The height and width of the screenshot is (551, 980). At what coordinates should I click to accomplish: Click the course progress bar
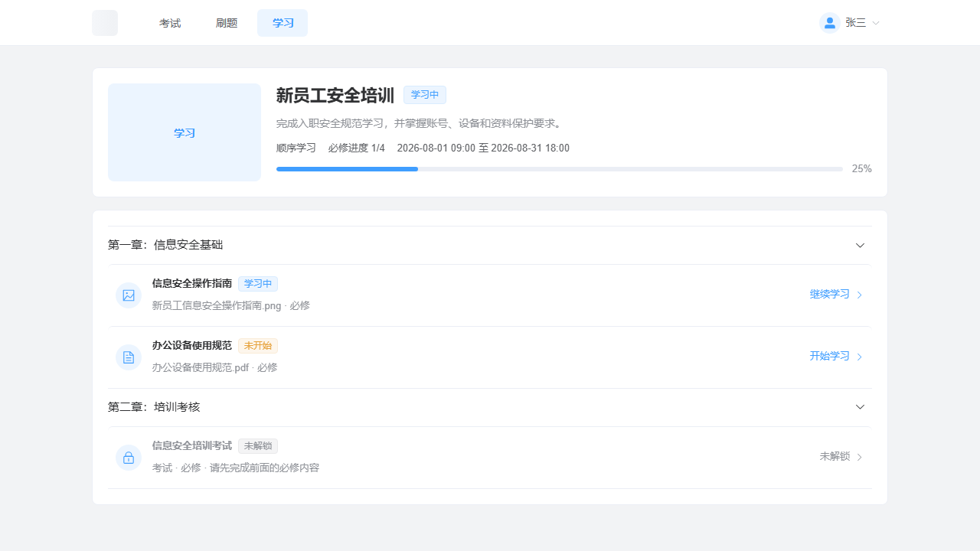[560, 169]
